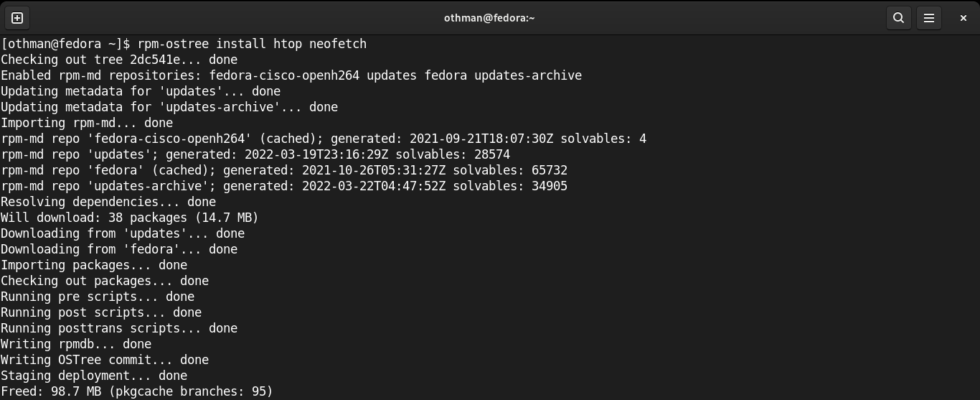Screen dimensions: 980x400
Task: Click neofetch in the typed command
Action: (338, 44)
